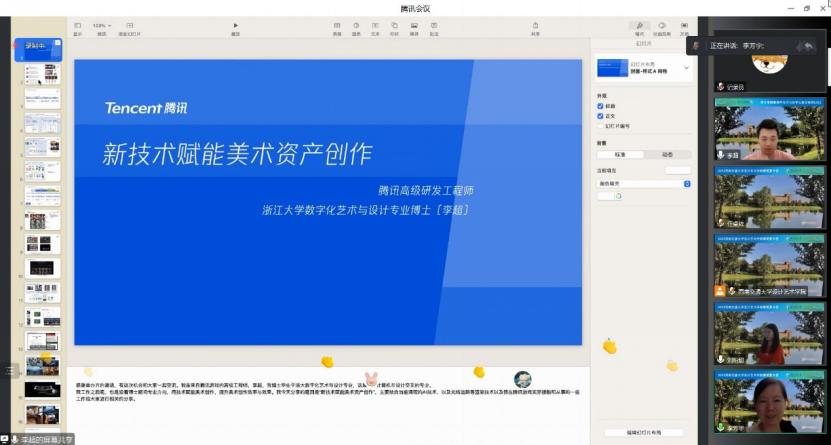Toggle the Title (标题) appearance checkbox
The height and width of the screenshot is (445, 831).
(x=600, y=106)
